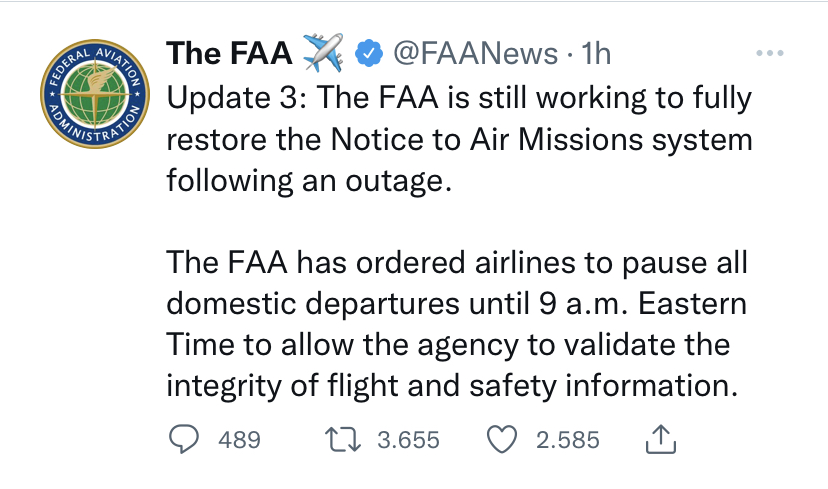The height and width of the screenshot is (489, 828).
Task: Click the 3.655 retweets count
Action: [x=407, y=440]
